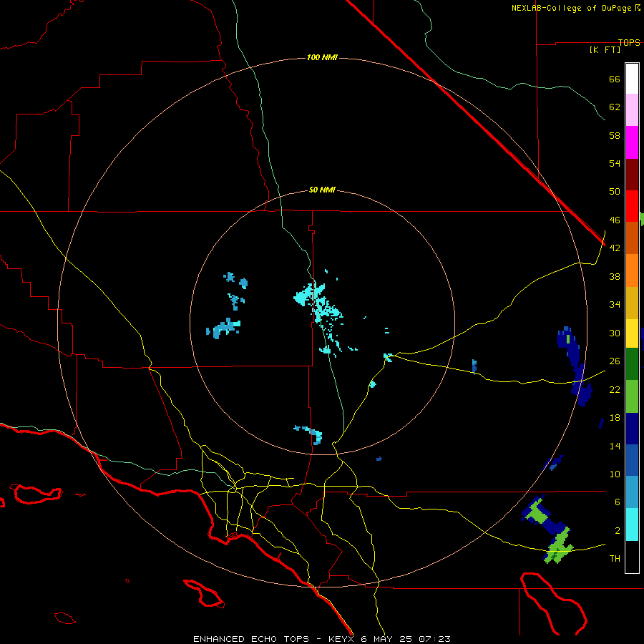The width and height of the screenshot is (644, 644).
Task: Click the "50 NMI" range ring label
Action: [x=322, y=190]
